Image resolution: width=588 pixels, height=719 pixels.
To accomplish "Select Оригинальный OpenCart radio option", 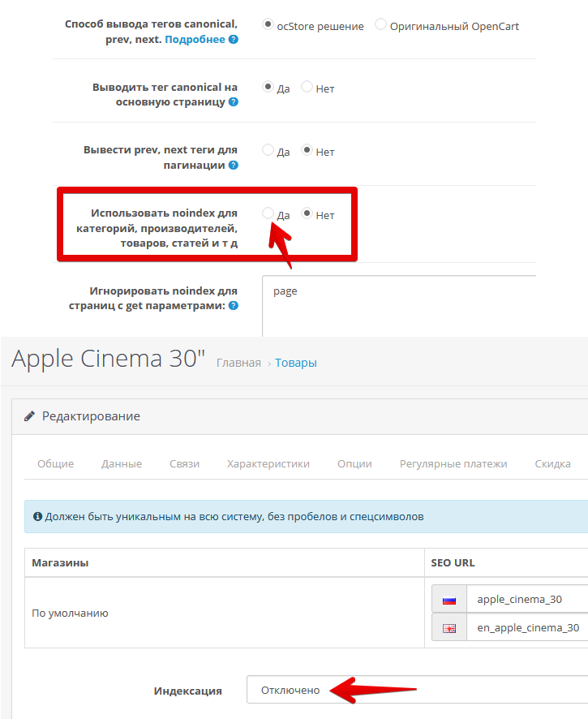I will (380, 25).
